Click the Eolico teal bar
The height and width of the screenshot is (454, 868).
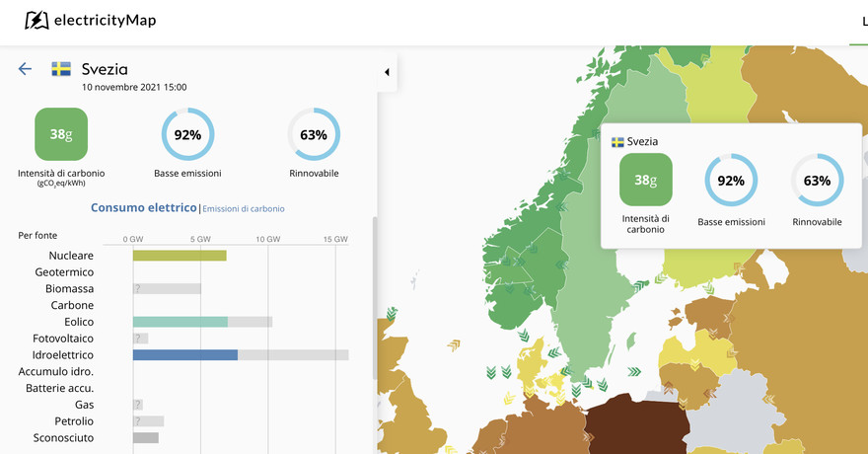pyautogui.click(x=181, y=322)
